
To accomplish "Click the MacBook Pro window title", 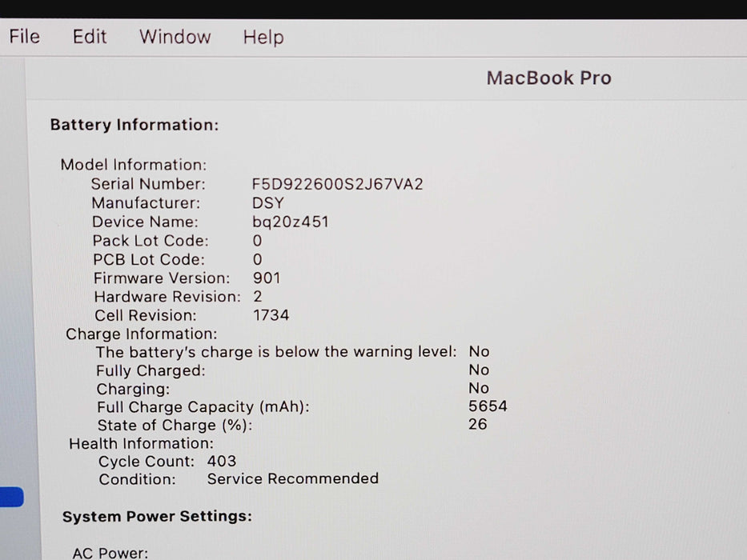I will click(x=548, y=78).
